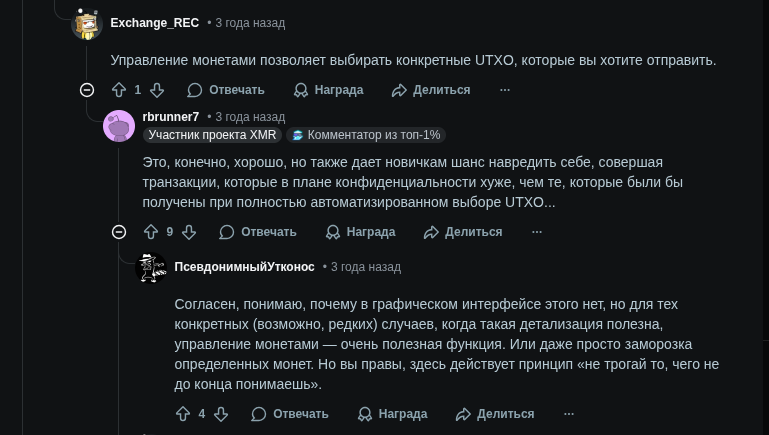Collapse the Exchange_REC reply thread
The image size is (769, 435).
coord(87,90)
